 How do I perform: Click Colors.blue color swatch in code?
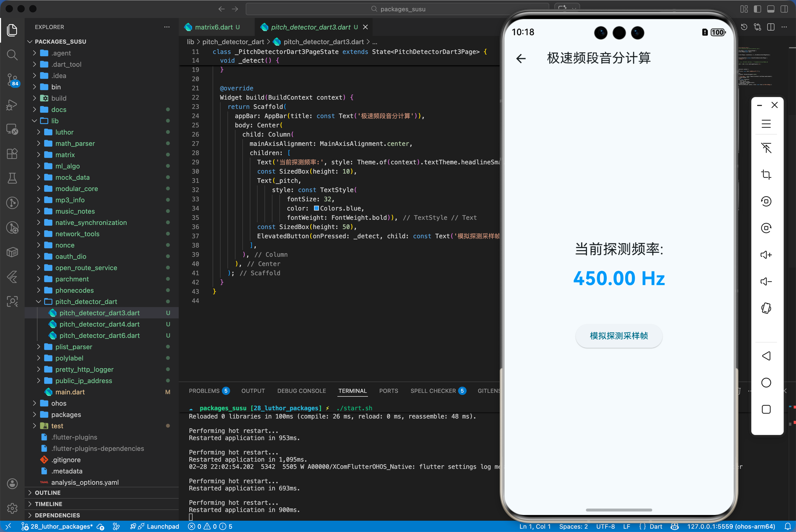coord(316,208)
